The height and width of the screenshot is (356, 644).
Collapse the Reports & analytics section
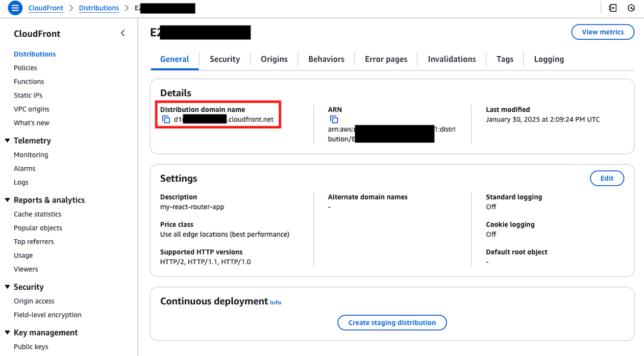tap(7, 200)
